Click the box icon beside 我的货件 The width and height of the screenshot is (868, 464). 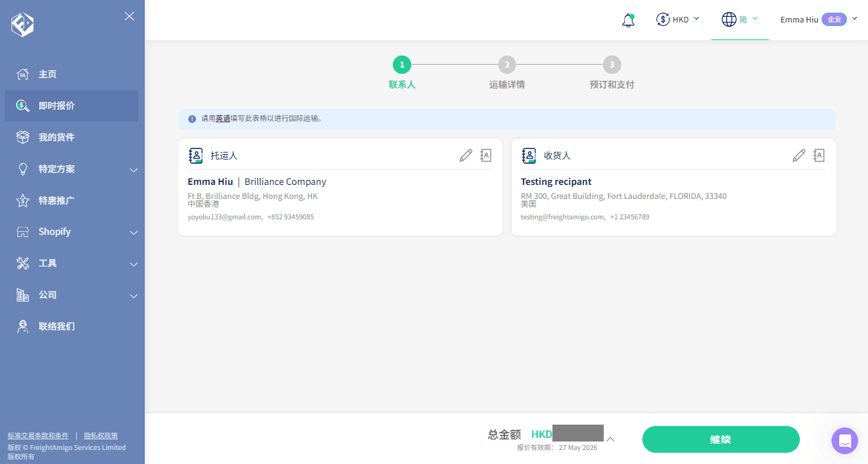tap(22, 138)
